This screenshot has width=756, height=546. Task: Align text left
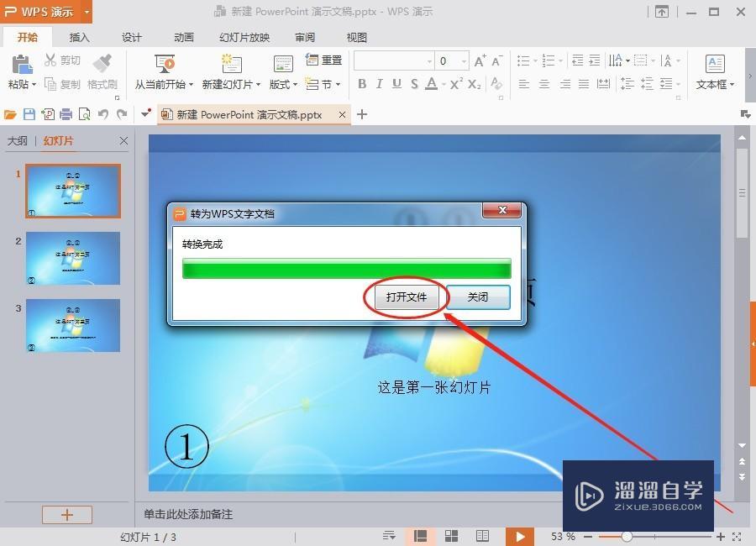523,84
